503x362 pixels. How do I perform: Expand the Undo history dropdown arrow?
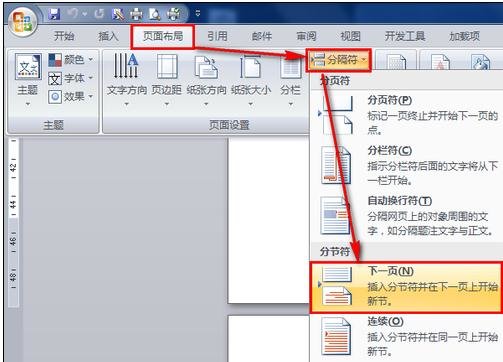point(85,14)
